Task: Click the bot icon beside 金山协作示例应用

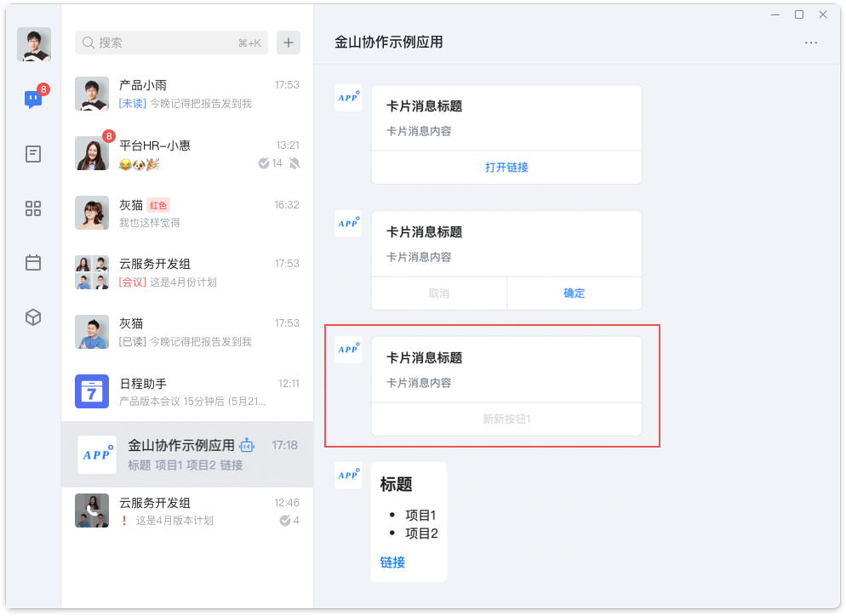Action: coord(246,445)
